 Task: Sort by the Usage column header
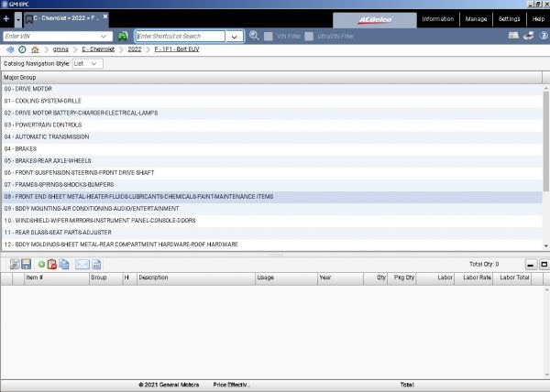click(x=286, y=278)
